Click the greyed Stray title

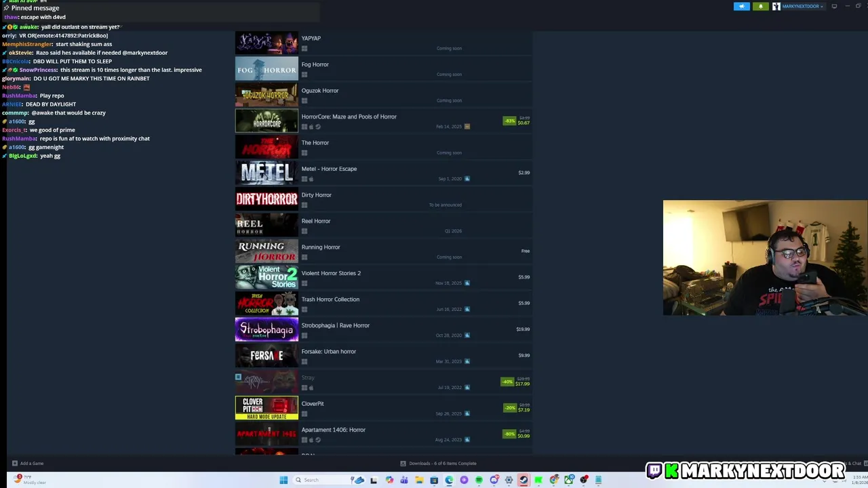coord(308,378)
